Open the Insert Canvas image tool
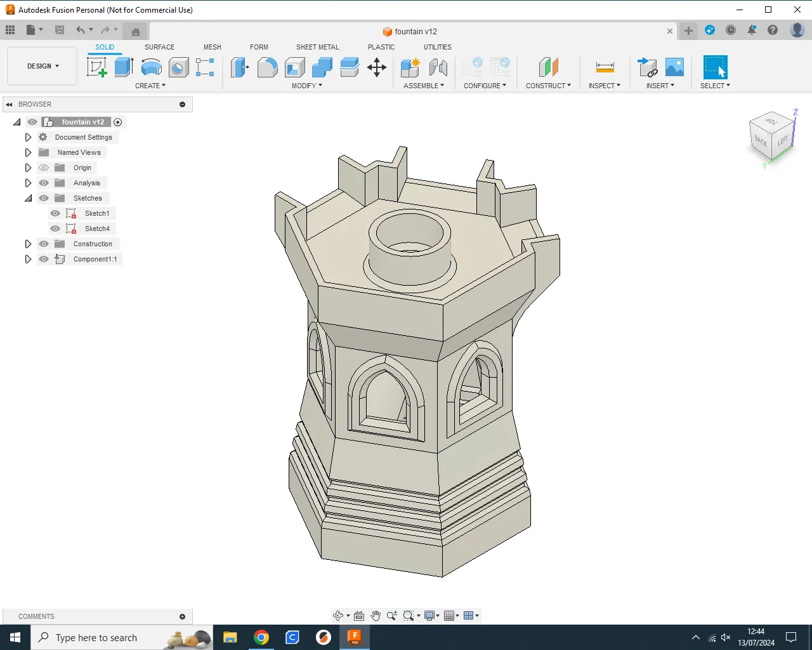 (x=674, y=67)
